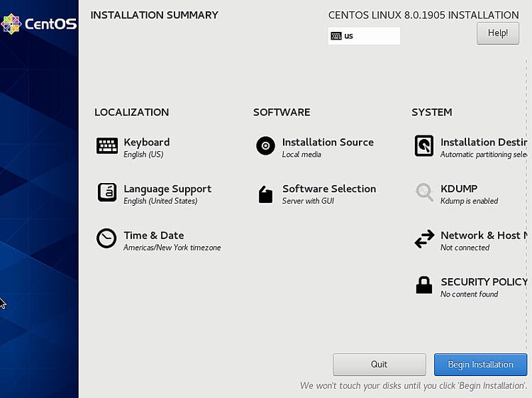Open the KDUMP label
This screenshot has height=398, width=532.
coord(459,189)
